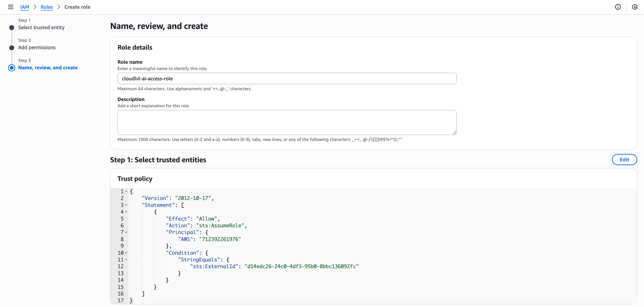Screen dimensions: 644x307
Task: Select the Step 3 Name review indicator
Action: [x=11, y=68]
